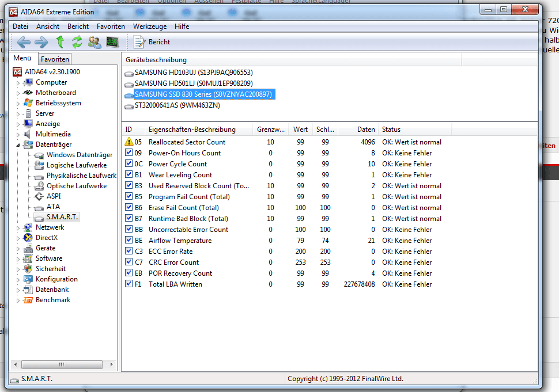Expand the Computer tree node
Screen dimensions: 559x392
pos(18,83)
